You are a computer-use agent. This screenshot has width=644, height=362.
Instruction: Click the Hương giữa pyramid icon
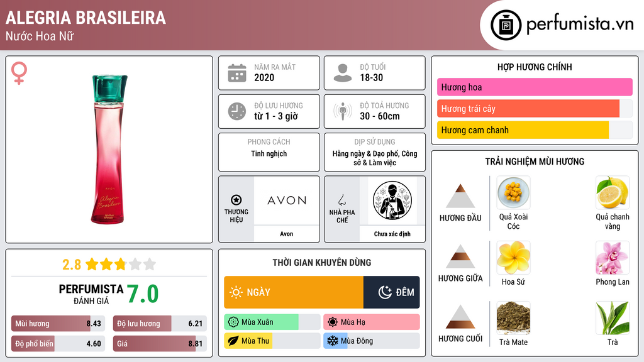pyautogui.click(x=460, y=256)
